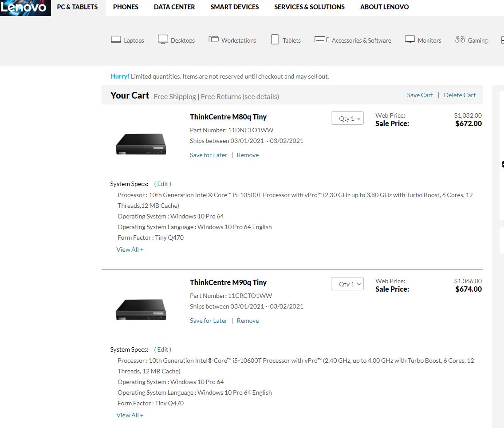Click the Monitors icon
Image resolution: width=504 pixels, height=428 pixels.
(x=409, y=40)
